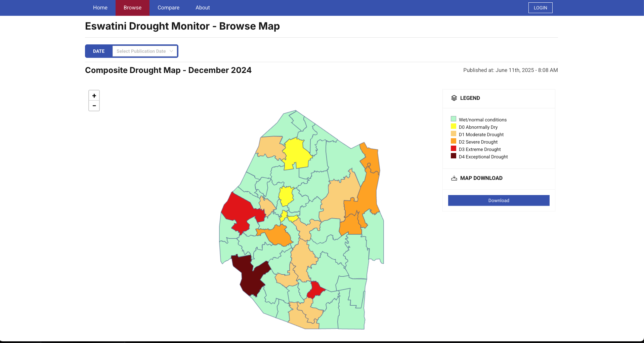The width and height of the screenshot is (644, 343).
Task: Click the Wet/normal conditions green swatch
Action: click(x=453, y=119)
